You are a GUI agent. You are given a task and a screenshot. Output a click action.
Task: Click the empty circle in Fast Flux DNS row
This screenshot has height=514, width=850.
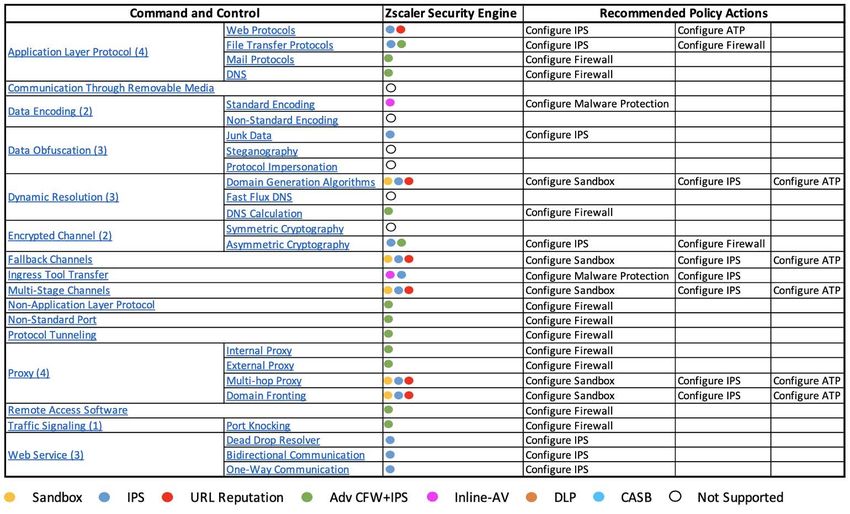390,196
